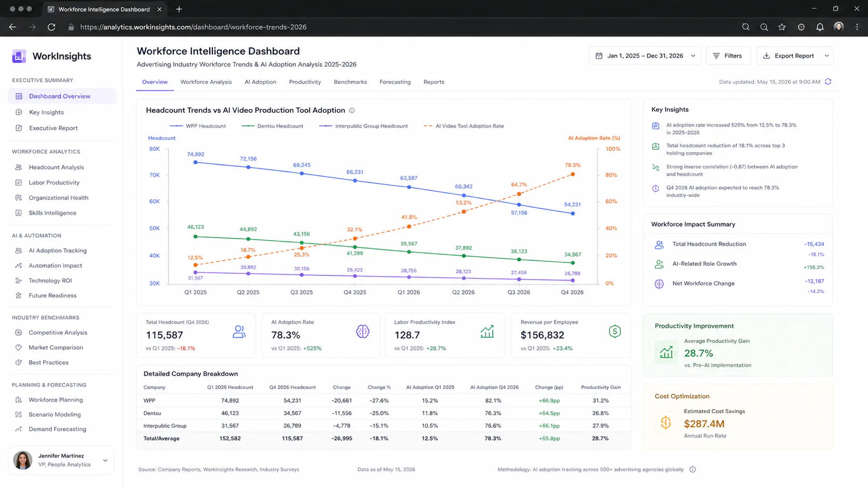This screenshot has height=489, width=868.
Task: Click the Methodology info icon in footer
Action: [x=693, y=469]
